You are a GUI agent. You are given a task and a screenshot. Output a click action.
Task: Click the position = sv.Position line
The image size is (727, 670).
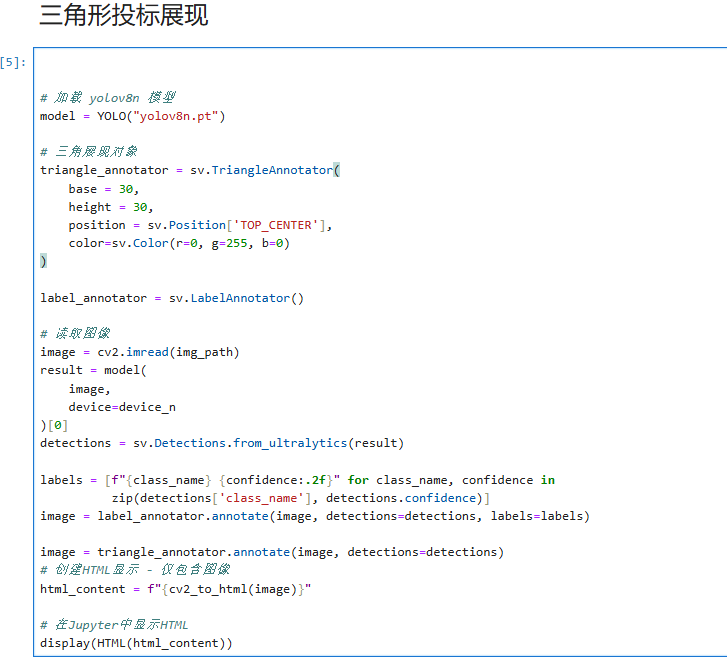click(x=200, y=225)
